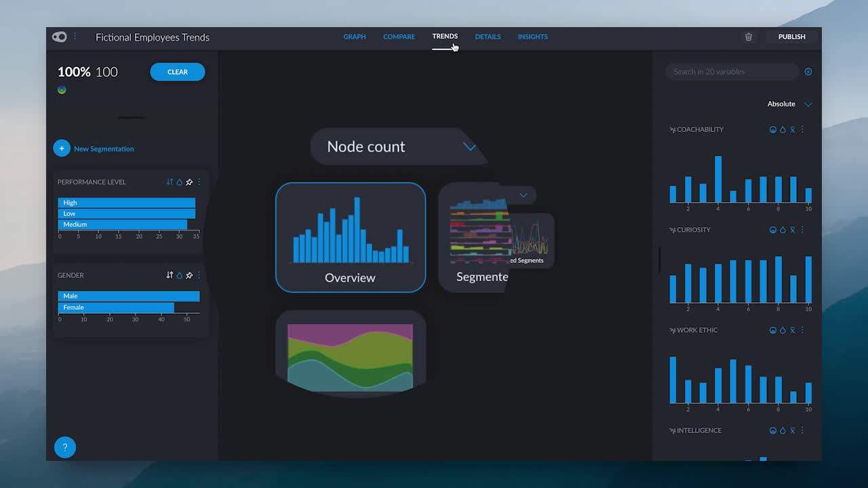868x488 pixels.
Task: Click the right panel collapse handle
Action: click(x=659, y=260)
